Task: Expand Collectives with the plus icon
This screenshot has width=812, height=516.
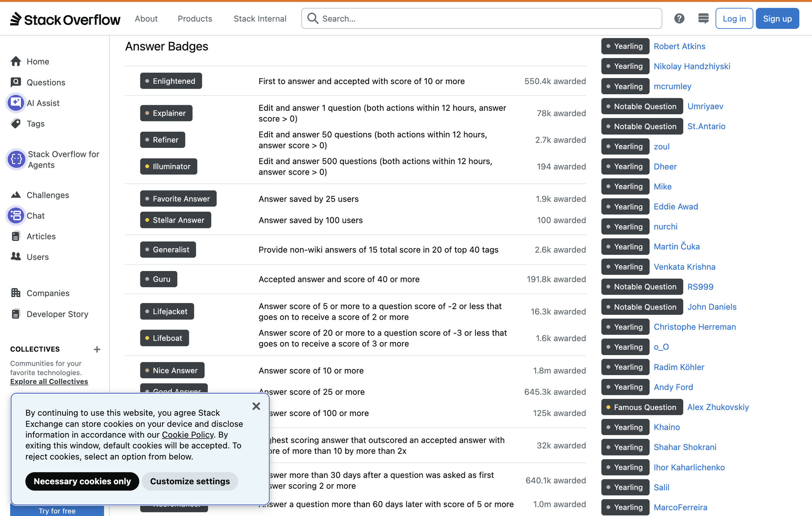Action: tap(97, 349)
